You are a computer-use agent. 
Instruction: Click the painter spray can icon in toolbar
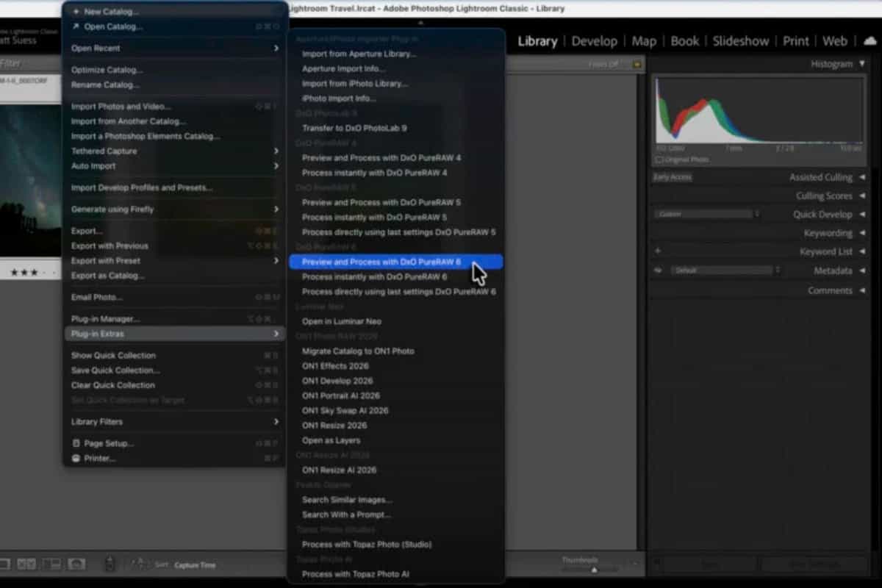[x=110, y=564]
